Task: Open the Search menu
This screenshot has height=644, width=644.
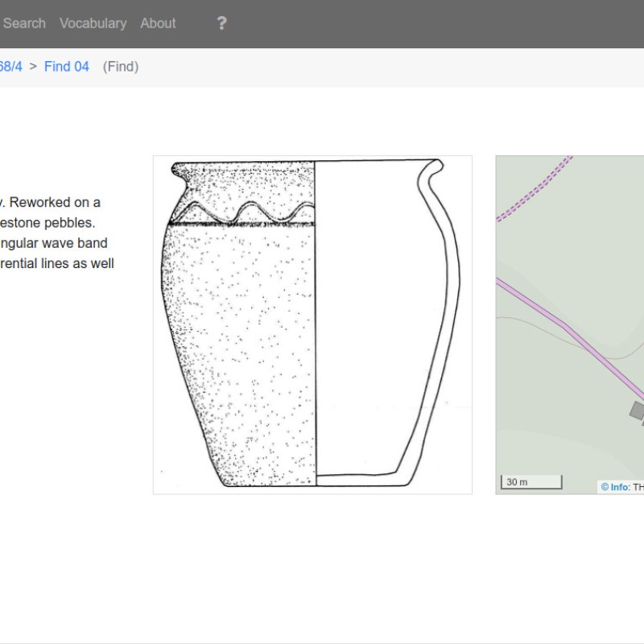Action: (x=24, y=23)
